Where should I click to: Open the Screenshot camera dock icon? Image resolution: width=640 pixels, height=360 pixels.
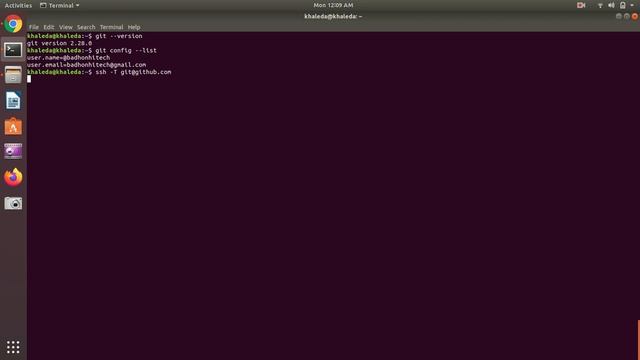[x=13, y=203]
